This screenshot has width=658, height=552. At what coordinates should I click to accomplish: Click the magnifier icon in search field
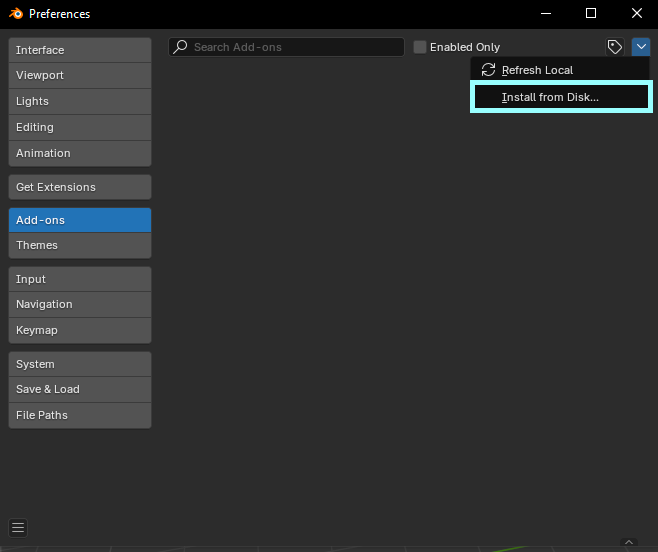point(181,47)
